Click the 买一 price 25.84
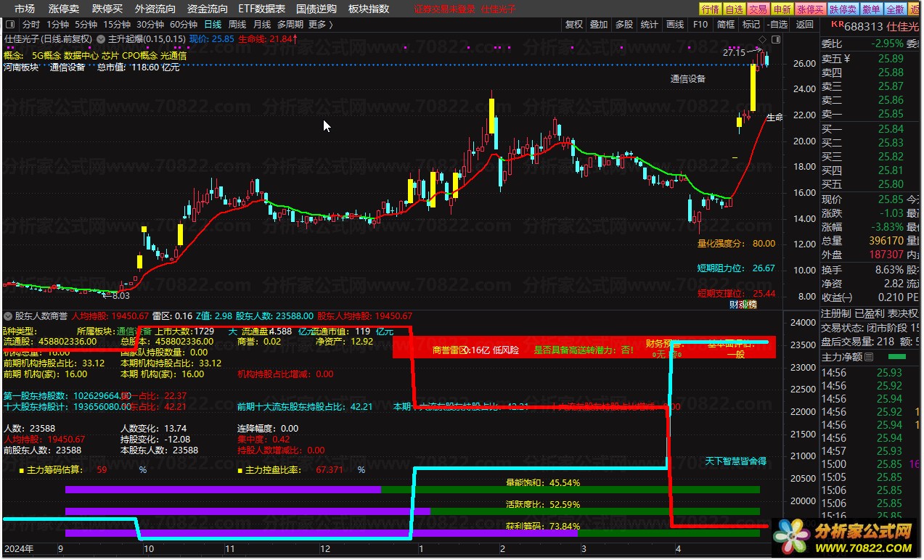The width and height of the screenshot is (924, 560). [891, 129]
